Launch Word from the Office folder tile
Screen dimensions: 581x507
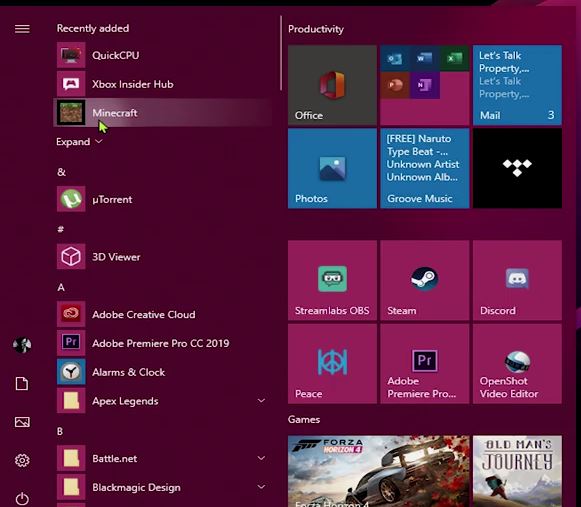tap(425, 59)
